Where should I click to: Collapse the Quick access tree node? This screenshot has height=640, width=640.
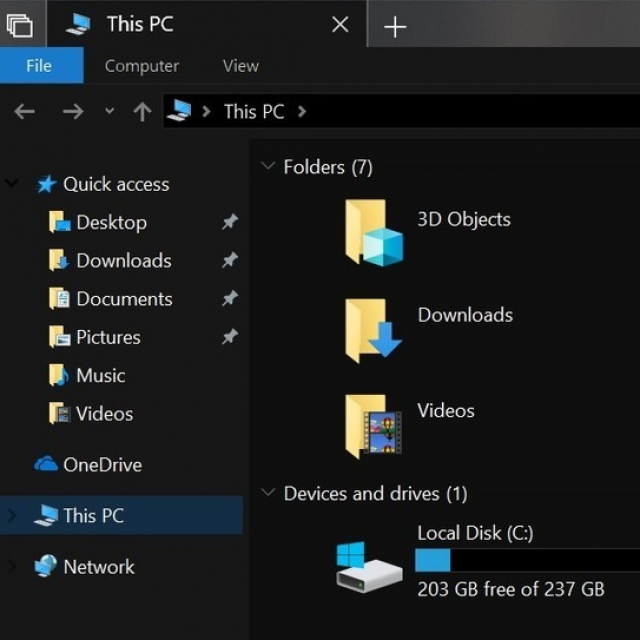click(12, 182)
